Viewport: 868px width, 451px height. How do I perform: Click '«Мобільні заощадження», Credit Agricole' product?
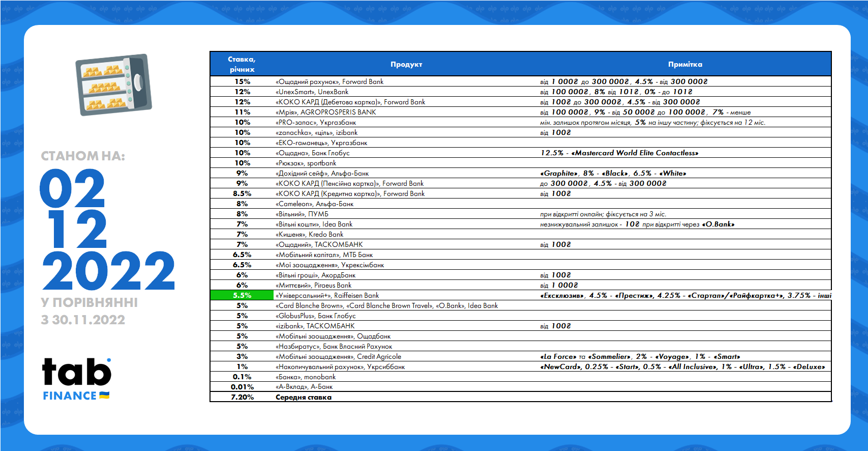click(338, 356)
